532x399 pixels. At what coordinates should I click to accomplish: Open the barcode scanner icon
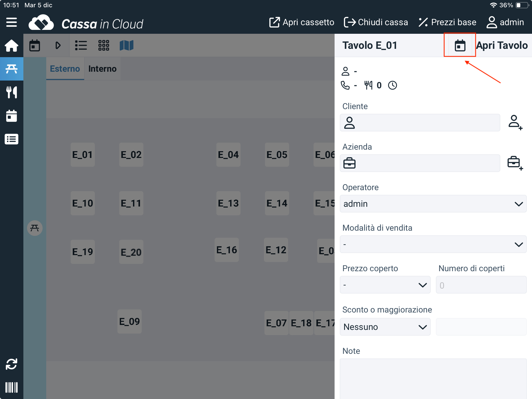tap(11, 387)
